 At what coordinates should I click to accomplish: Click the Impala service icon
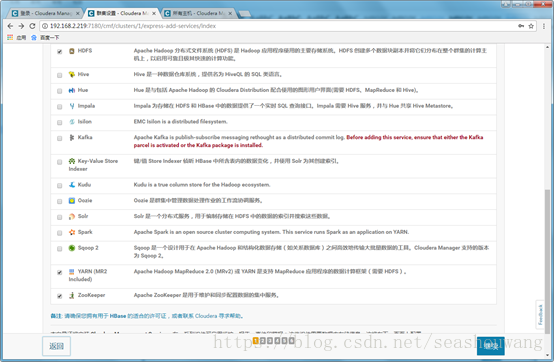pos(72,106)
